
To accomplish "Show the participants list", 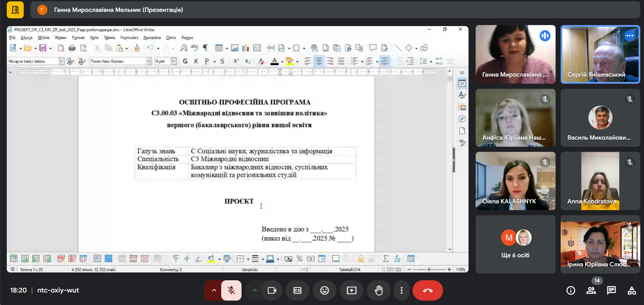I will coord(591,290).
